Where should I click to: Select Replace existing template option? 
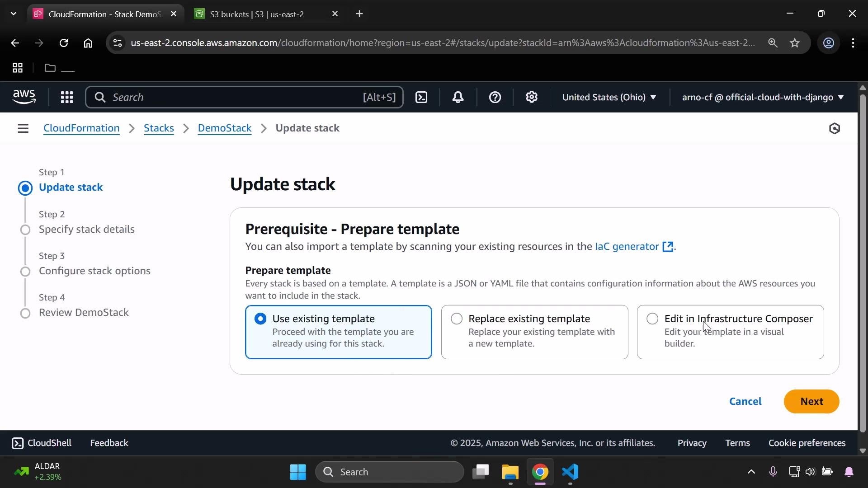pos(534,332)
